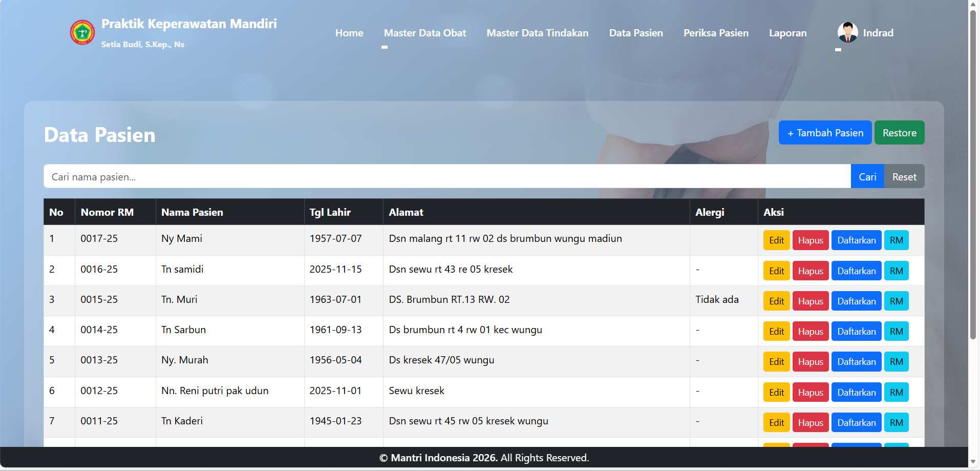Register Tn. Muri using Daftarkan
The height and width of the screenshot is (471, 980).
[856, 301]
